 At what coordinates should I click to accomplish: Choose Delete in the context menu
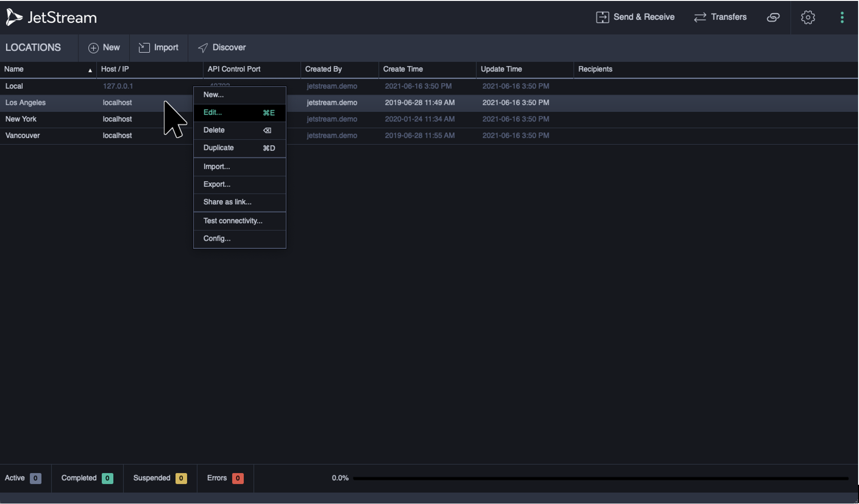point(240,131)
